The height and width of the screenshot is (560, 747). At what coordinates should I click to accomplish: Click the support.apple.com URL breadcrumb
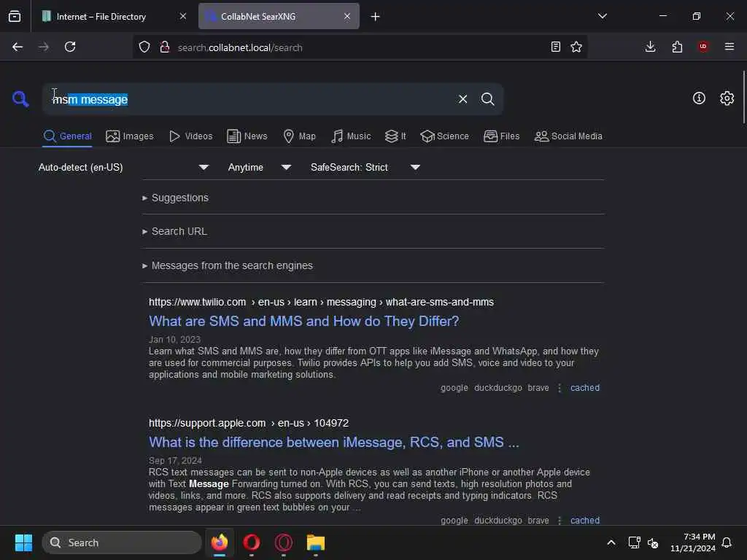(x=249, y=423)
